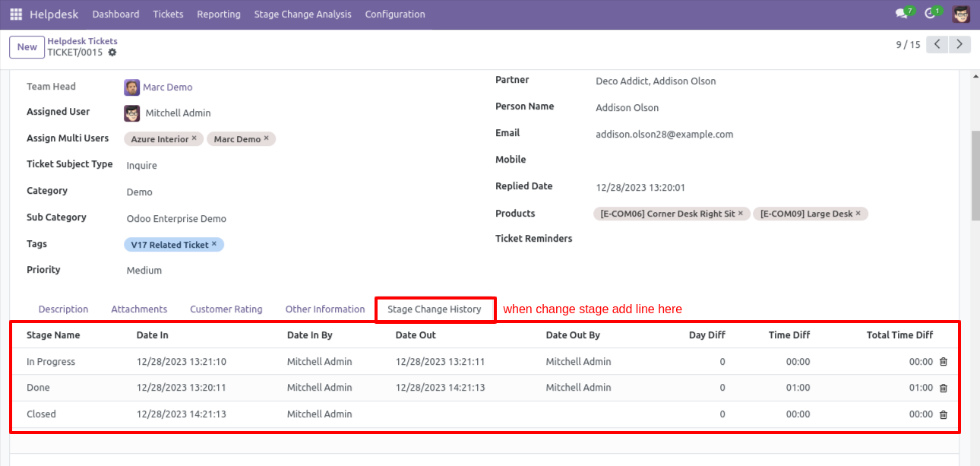Click the Date Out cell 12/28/2023 14:21:13
The image size is (980, 466).
pos(441,388)
